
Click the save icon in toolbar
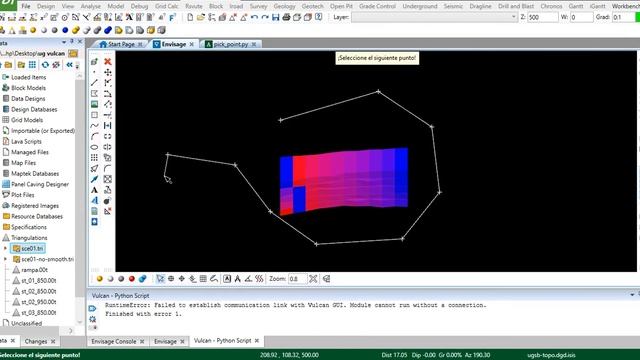coord(276,17)
